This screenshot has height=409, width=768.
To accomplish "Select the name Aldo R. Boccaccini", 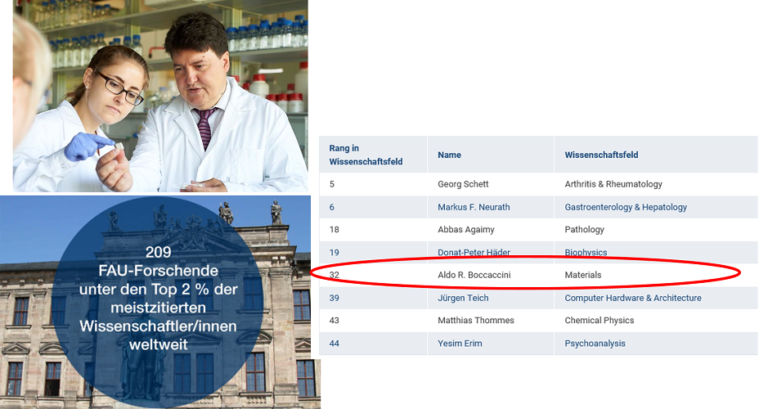I will pos(474,275).
